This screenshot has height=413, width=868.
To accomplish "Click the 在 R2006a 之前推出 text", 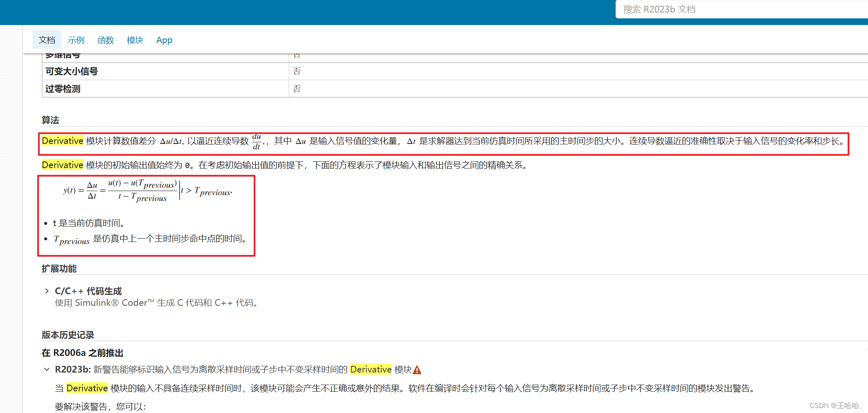I will click(83, 353).
